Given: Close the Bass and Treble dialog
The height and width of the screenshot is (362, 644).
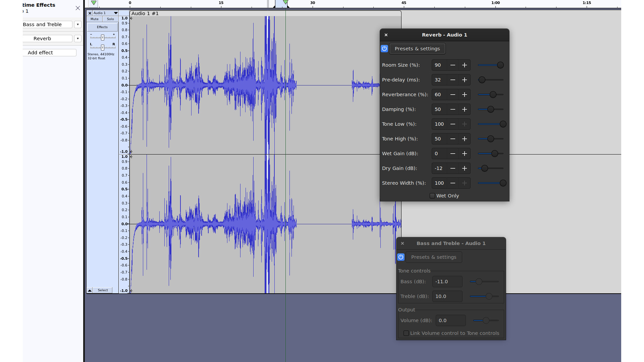Looking at the screenshot, I should point(402,243).
